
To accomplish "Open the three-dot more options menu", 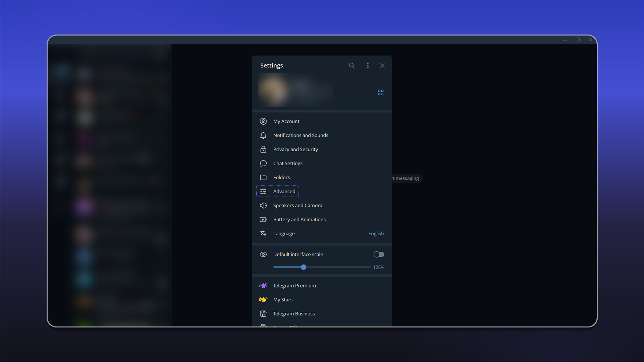I will [368, 65].
